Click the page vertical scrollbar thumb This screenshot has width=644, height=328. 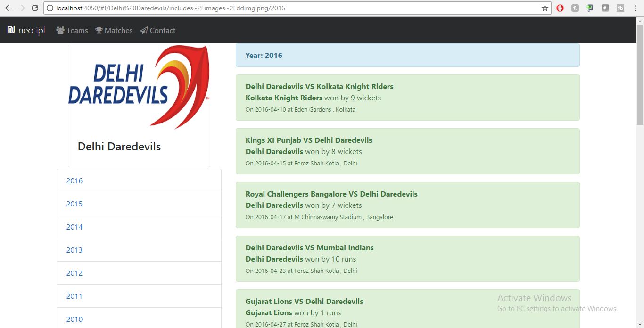640,75
